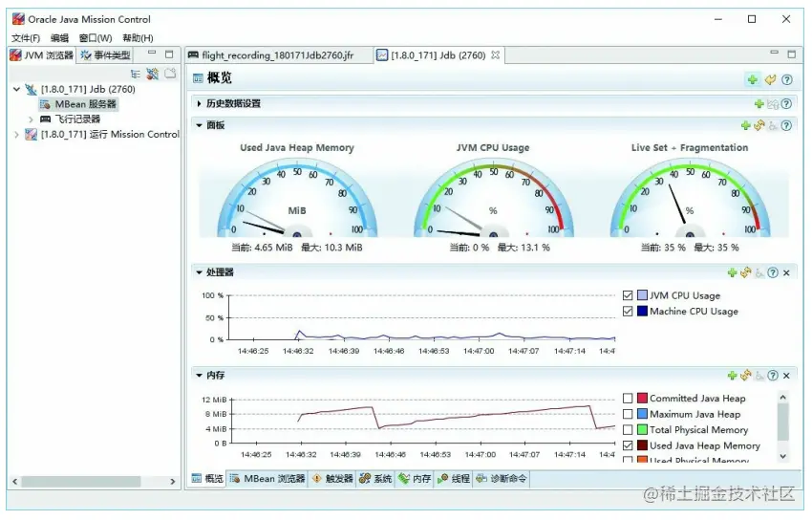Click green plus icon in 概览 header
Image resolution: width=812 pixels, height=520 pixels.
(753, 79)
